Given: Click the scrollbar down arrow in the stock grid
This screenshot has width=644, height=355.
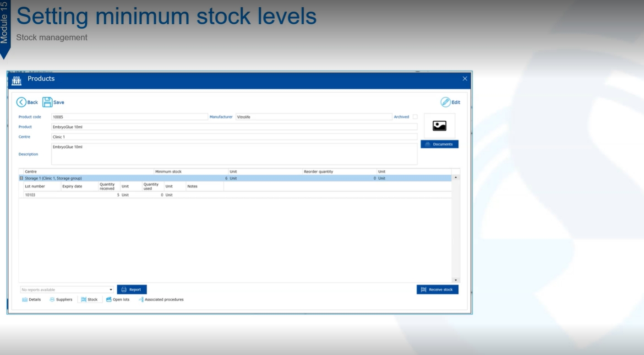Looking at the screenshot, I should coord(455,280).
